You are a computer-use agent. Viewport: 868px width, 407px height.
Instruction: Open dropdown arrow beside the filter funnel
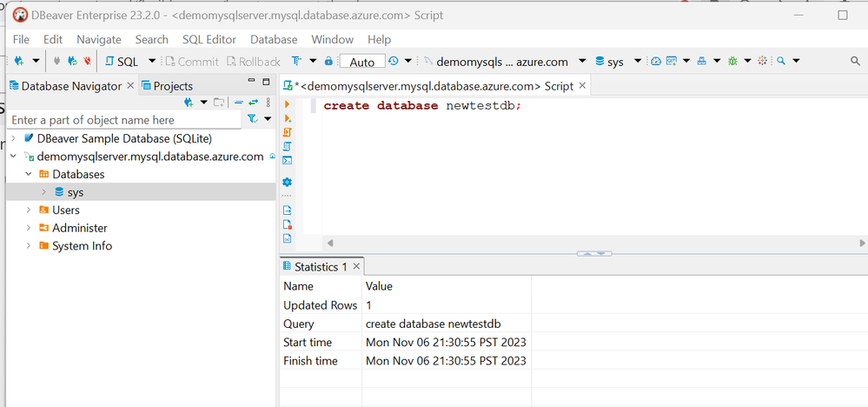[x=268, y=119]
